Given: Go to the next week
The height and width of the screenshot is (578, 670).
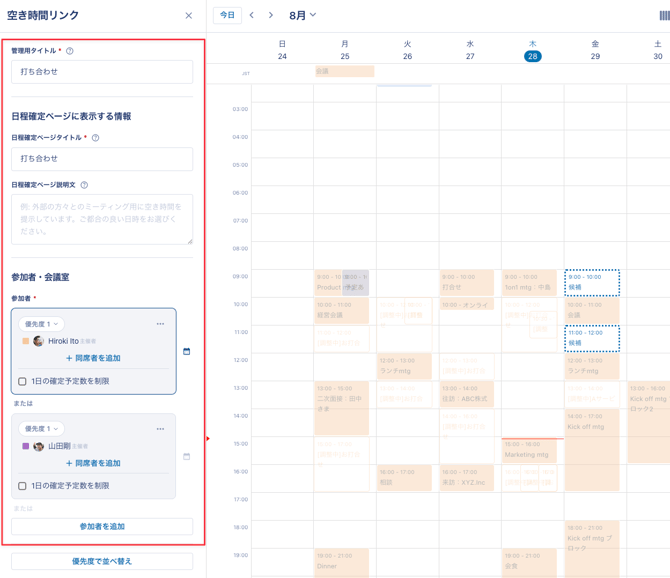Looking at the screenshot, I should tap(271, 16).
